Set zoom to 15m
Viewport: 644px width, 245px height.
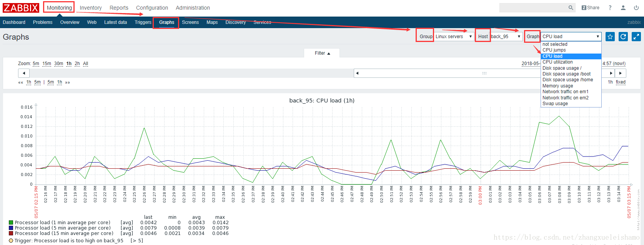pos(47,64)
